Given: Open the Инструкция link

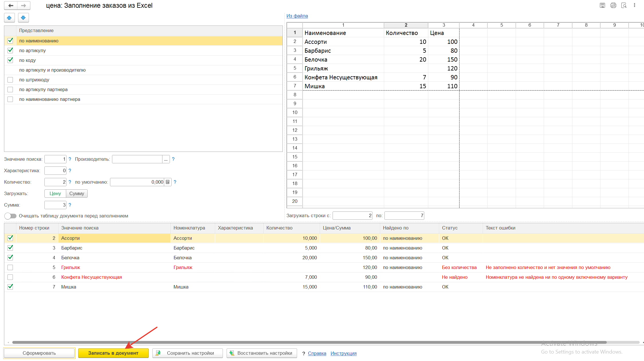Looking at the screenshot, I should (x=343, y=353).
